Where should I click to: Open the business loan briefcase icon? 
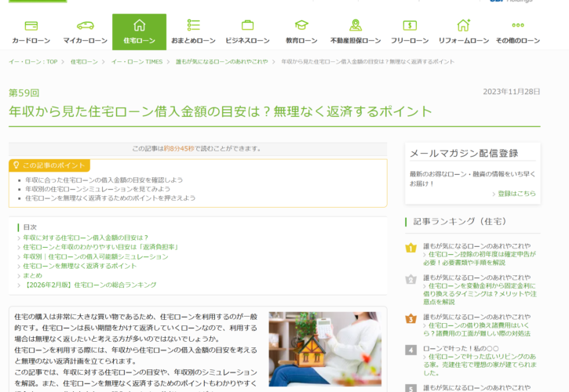tap(247, 25)
